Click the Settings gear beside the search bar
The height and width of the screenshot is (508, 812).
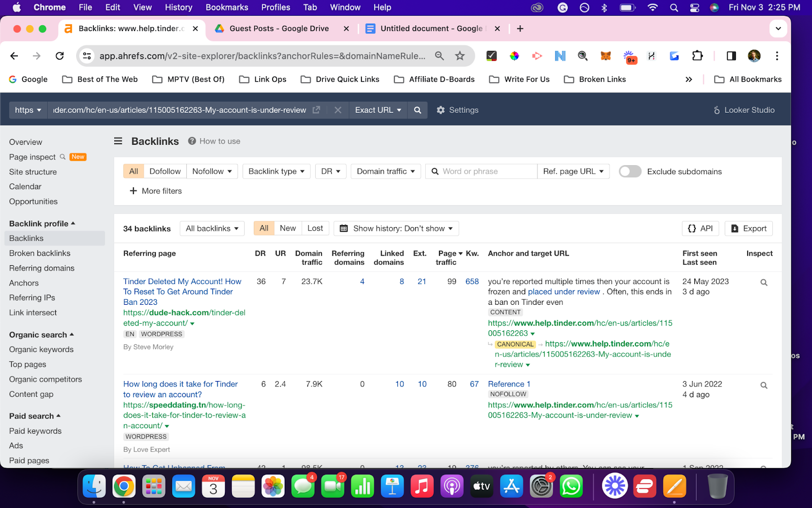(441, 110)
